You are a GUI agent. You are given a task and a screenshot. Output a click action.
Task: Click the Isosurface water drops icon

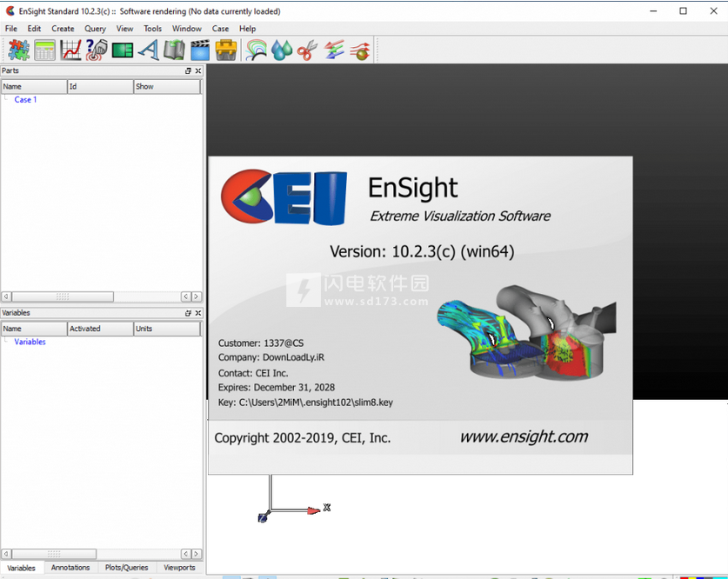pyautogui.click(x=282, y=50)
